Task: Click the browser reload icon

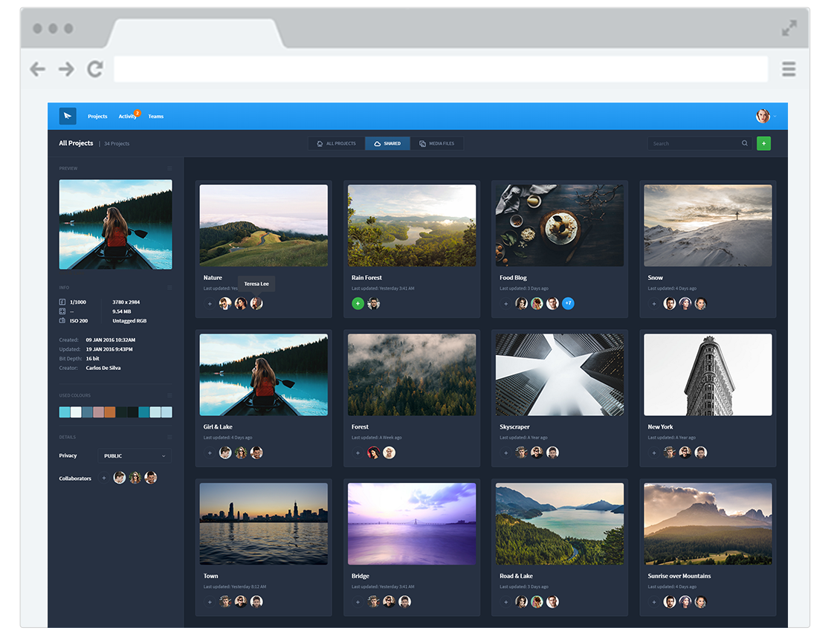Action: tap(95, 70)
